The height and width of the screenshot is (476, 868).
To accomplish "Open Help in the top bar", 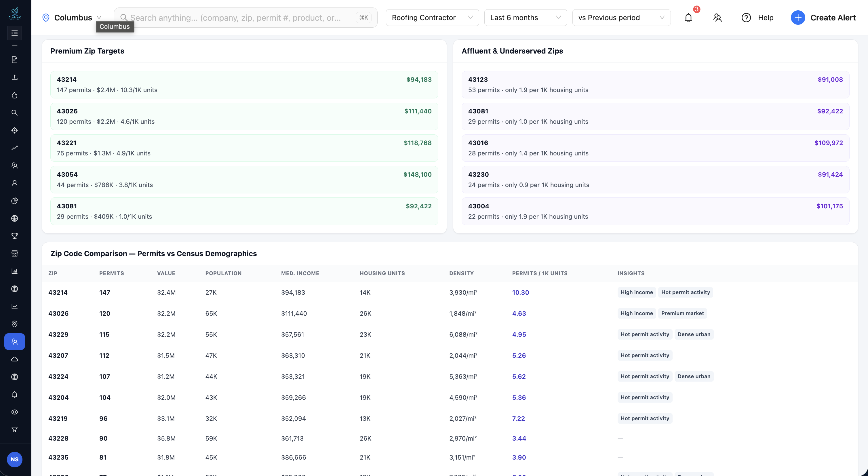I will 757,18.
